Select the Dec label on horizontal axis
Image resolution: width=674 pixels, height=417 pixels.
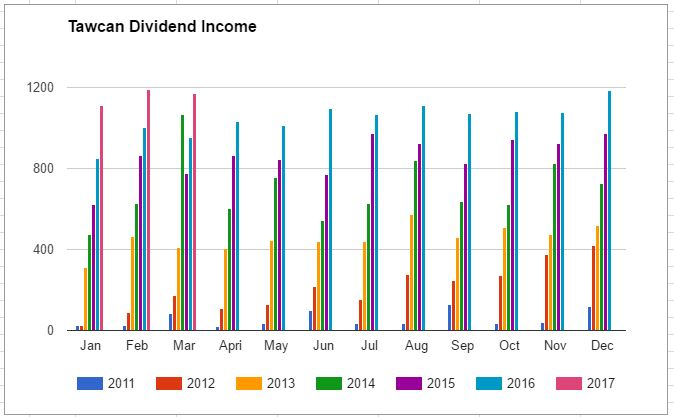[602, 345]
